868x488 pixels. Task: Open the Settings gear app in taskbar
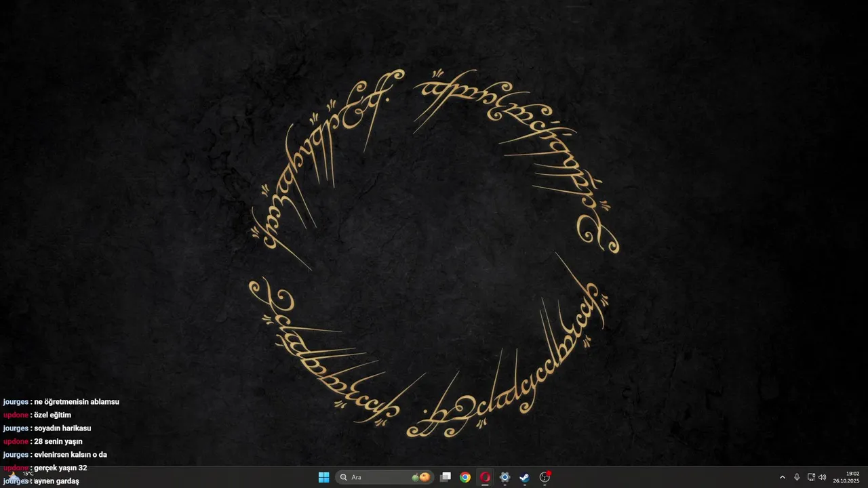click(x=505, y=477)
